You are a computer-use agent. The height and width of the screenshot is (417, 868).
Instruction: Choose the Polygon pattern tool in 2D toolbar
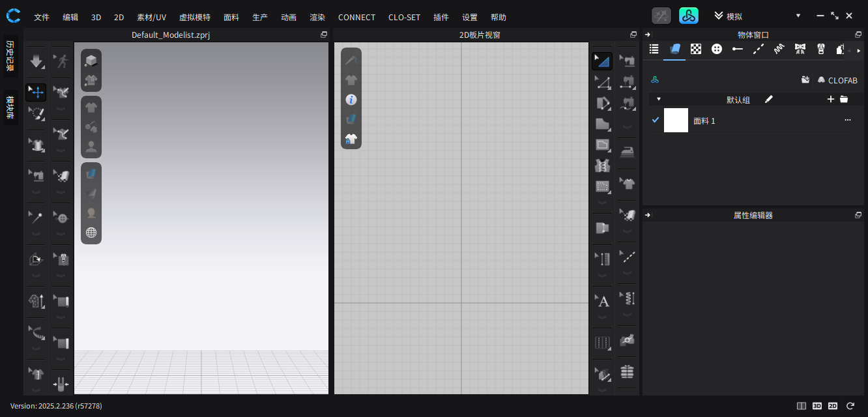[x=602, y=124]
